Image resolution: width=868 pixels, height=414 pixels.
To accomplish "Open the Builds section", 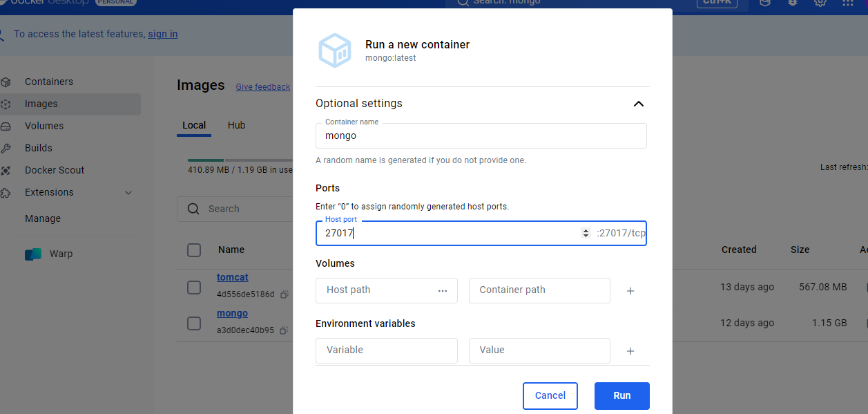I will click(39, 148).
